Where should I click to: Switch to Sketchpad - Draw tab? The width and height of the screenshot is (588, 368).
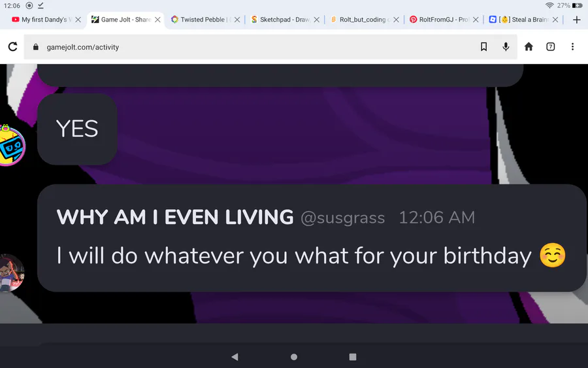pyautogui.click(x=280, y=20)
